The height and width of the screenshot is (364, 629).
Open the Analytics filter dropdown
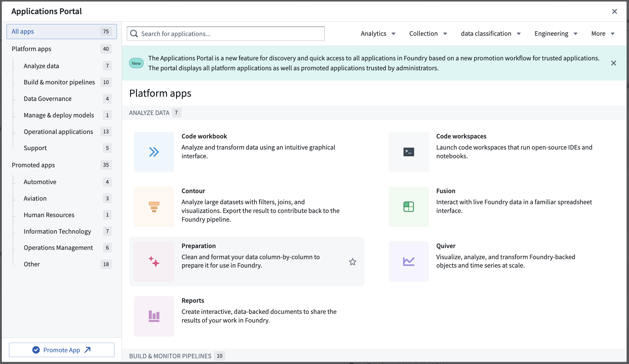coord(378,34)
